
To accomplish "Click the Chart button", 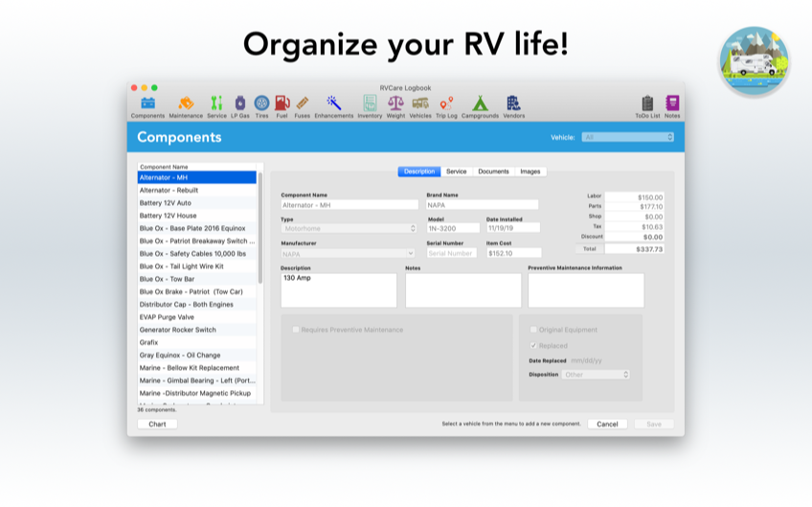I will pos(157,424).
